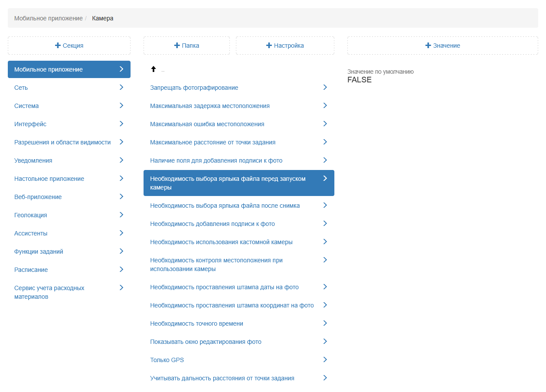546x392 pixels.
Task: Expand the Расписание section chevron
Action: 121,270
